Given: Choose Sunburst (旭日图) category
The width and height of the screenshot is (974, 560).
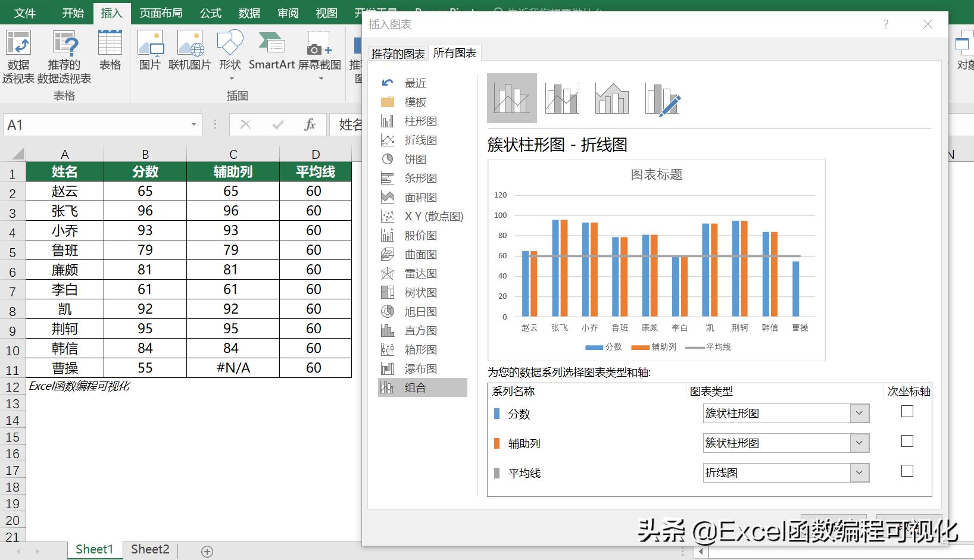Looking at the screenshot, I should coord(423,312).
